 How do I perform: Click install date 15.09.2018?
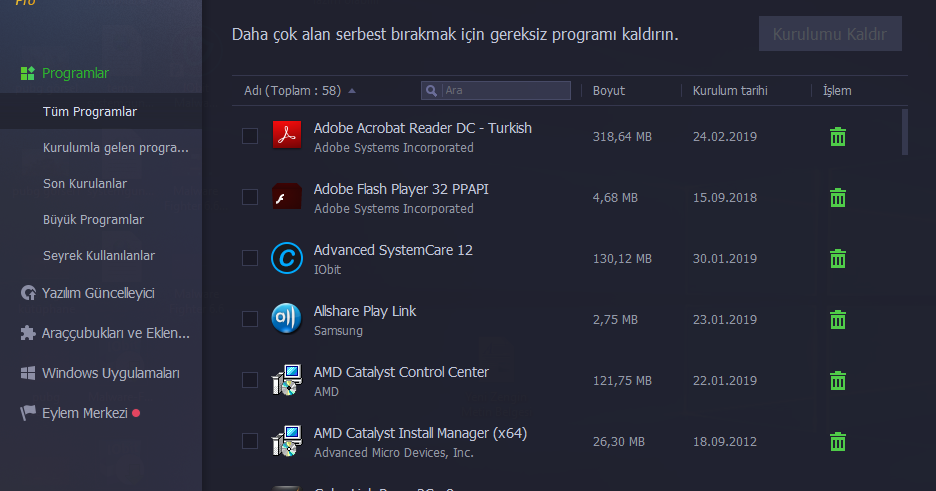pyautogui.click(x=725, y=197)
